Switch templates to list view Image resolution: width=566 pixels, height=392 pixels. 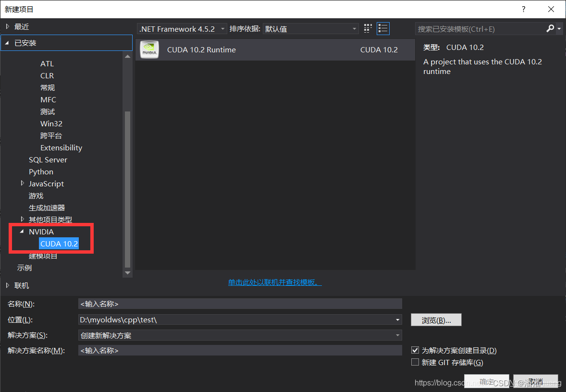pos(382,28)
